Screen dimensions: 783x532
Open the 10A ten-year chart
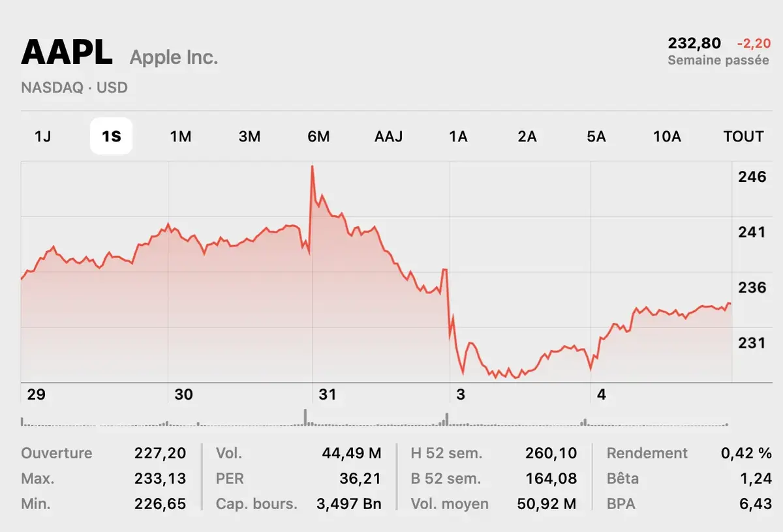pyautogui.click(x=666, y=136)
